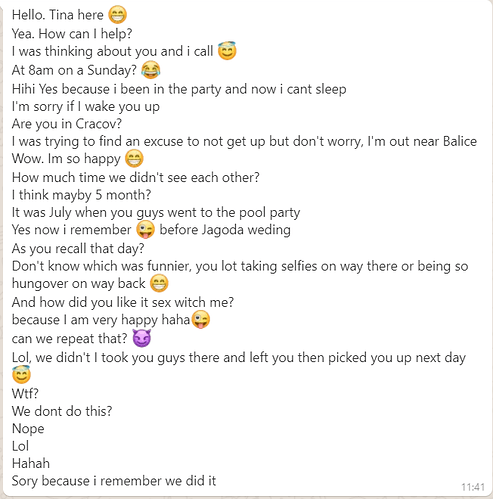Click the 'Wtf?' line
The width and height of the screenshot is (493, 499).
tap(25, 394)
